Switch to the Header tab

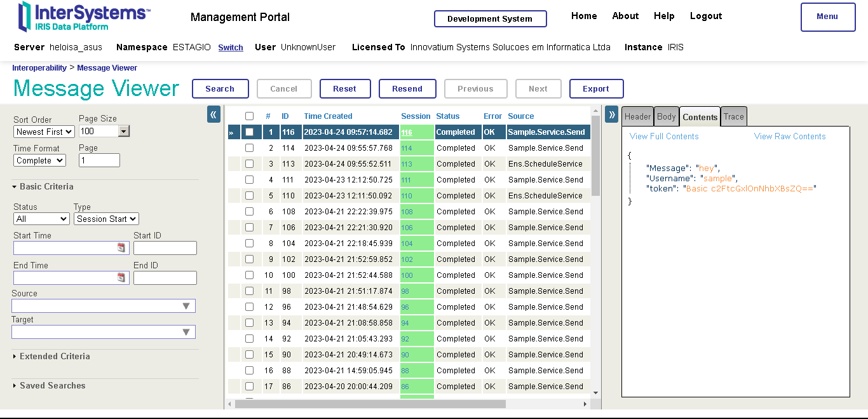637,117
